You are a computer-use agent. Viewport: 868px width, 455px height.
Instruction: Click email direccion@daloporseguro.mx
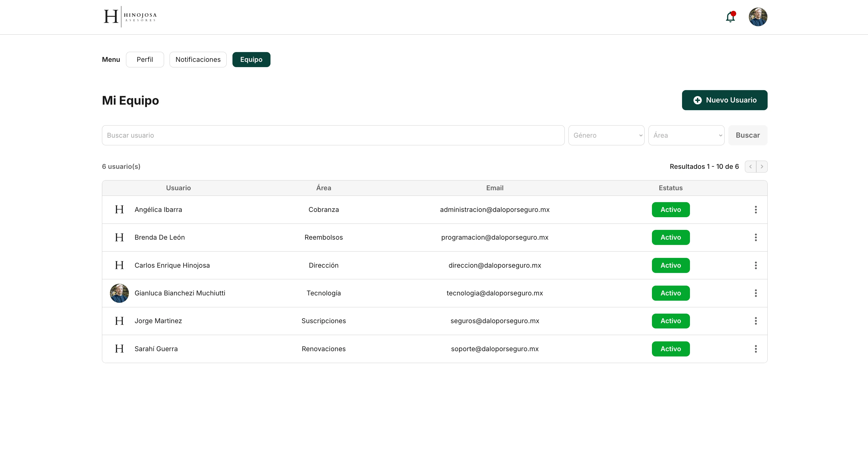coord(495,265)
